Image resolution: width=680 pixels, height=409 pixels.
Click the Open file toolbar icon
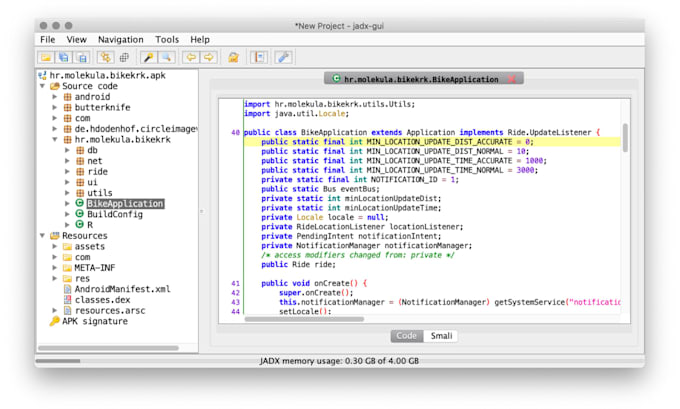tap(46, 57)
